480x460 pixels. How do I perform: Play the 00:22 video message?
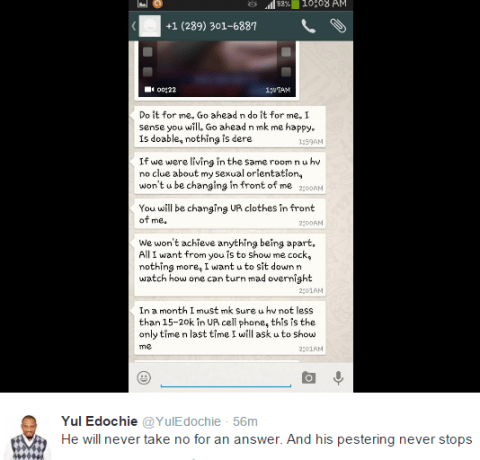click(217, 69)
